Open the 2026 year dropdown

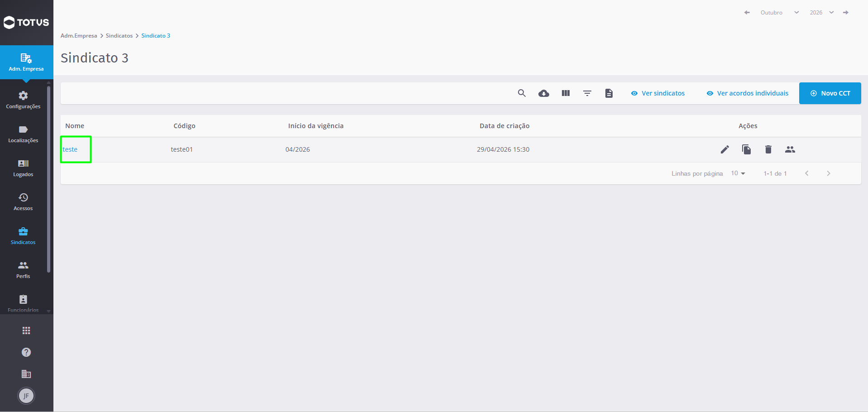tap(822, 13)
